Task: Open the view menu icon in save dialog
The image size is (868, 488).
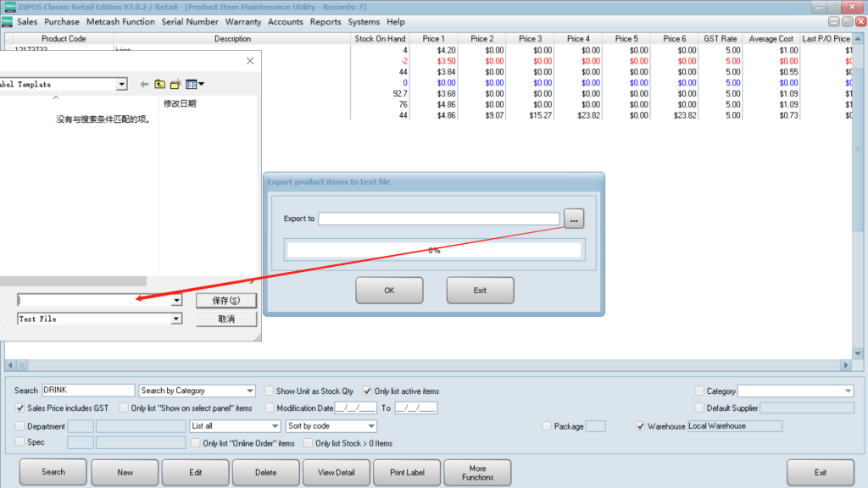Action: coord(194,85)
